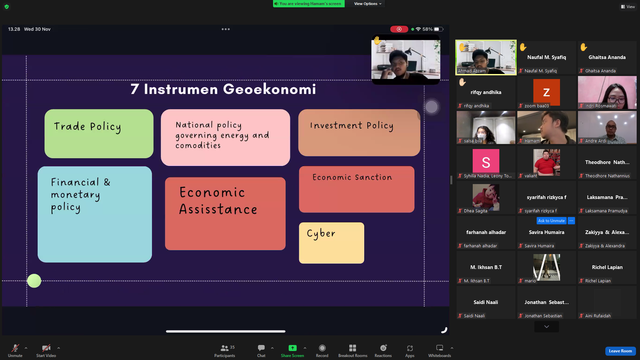The image size is (640, 360).
Task: Select Ghaitsa Ananda participant tile
Action: point(607,57)
